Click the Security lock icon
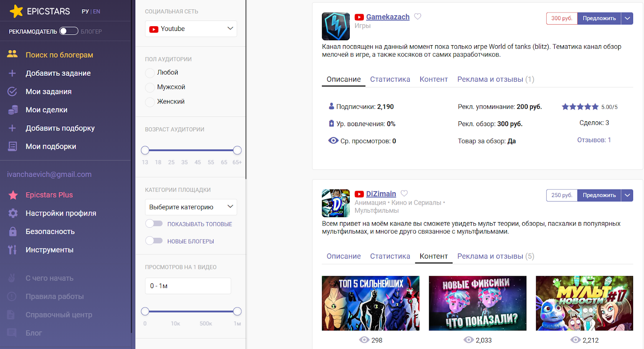This screenshot has height=349, width=644. click(x=13, y=232)
